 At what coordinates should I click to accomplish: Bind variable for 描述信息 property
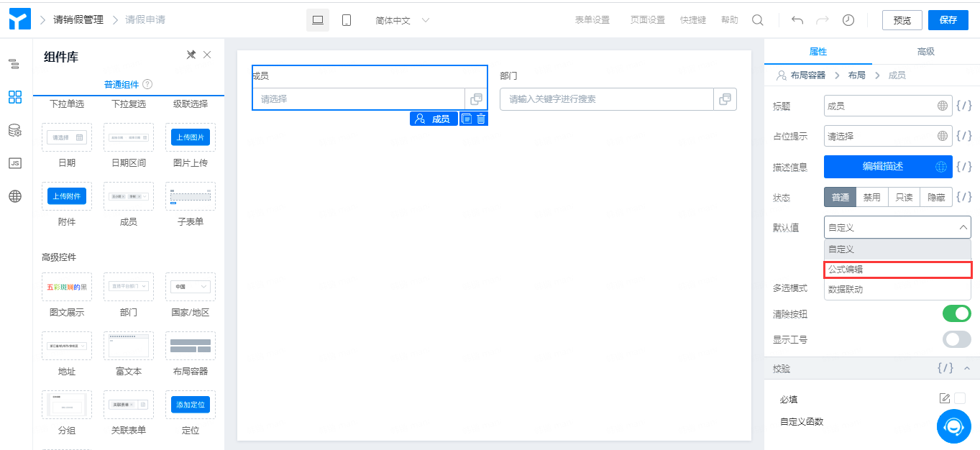click(x=964, y=167)
